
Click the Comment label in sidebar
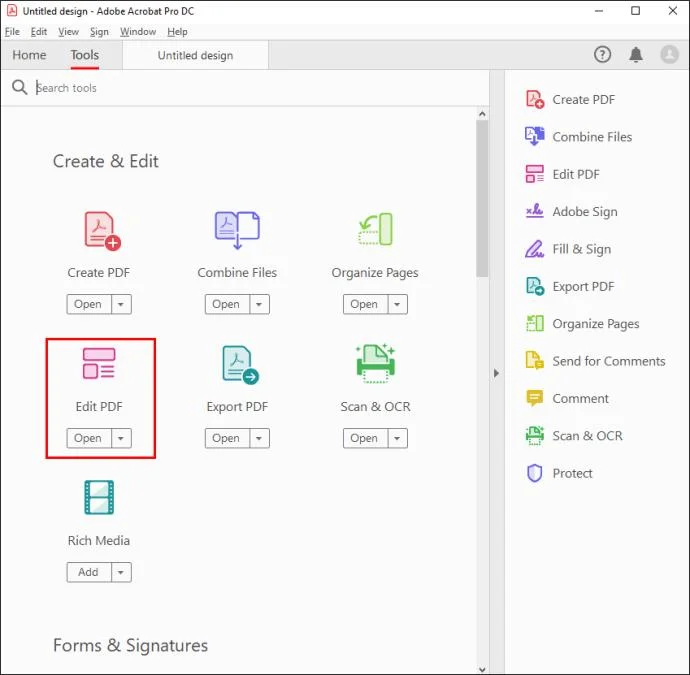(x=580, y=399)
